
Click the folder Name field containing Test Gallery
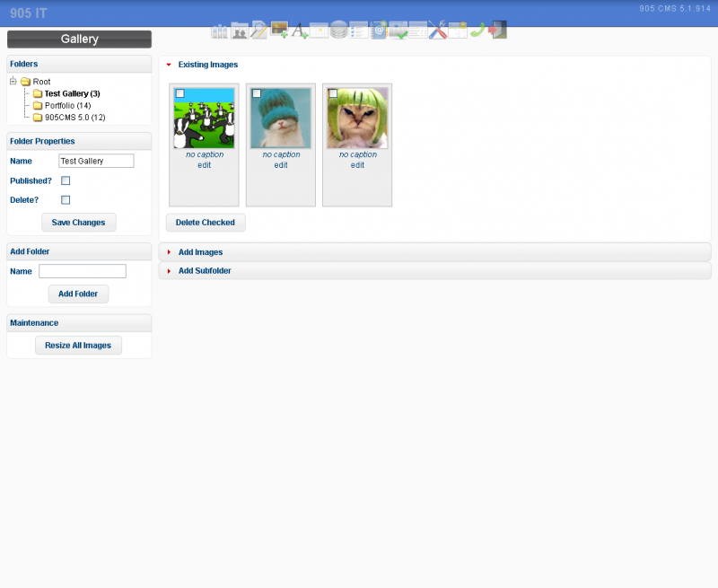[x=96, y=161]
